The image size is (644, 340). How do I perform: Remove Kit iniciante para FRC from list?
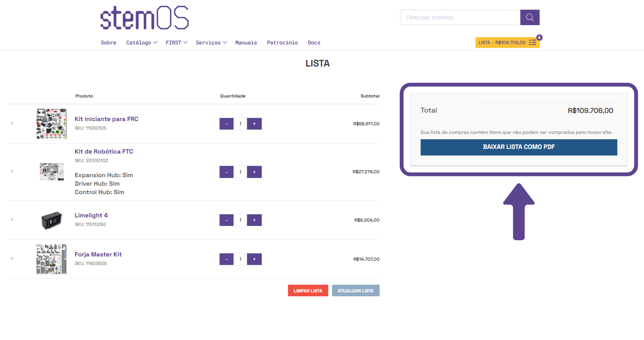[12, 123]
